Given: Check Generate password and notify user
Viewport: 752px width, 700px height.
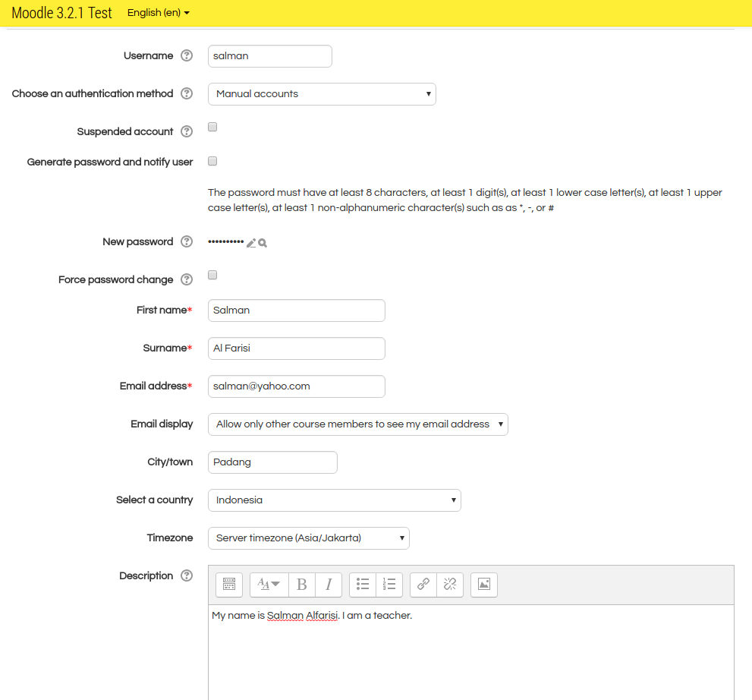Looking at the screenshot, I should 212,161.
